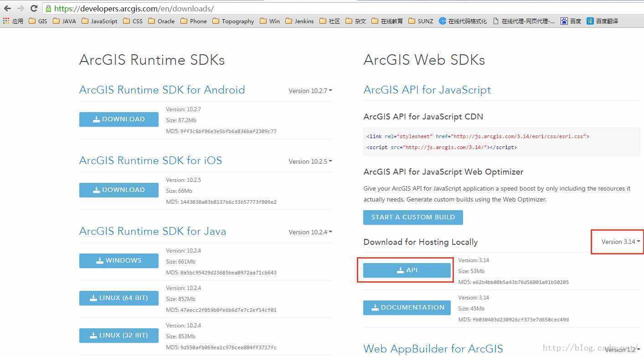Image resolution: width=644 pixels, height=357 pixels.
Task: Open the Version 3.14 dropdown for local hosting
Action: [x=621, y=242]
